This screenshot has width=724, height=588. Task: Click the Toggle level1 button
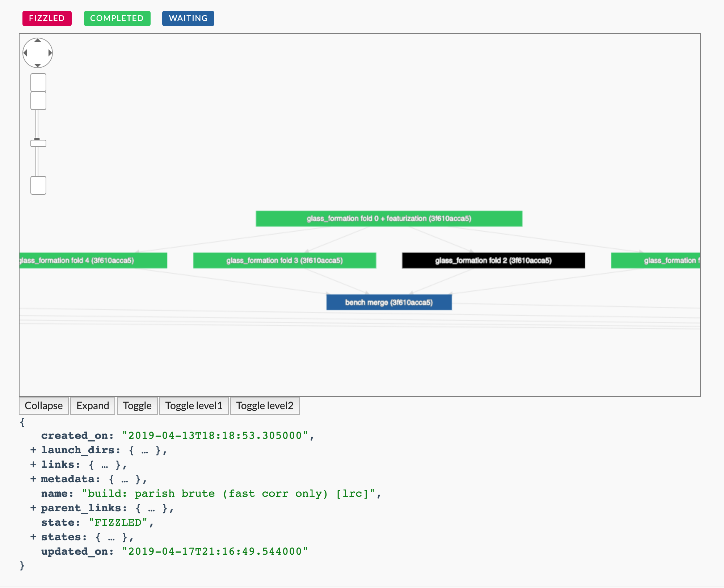194,406
